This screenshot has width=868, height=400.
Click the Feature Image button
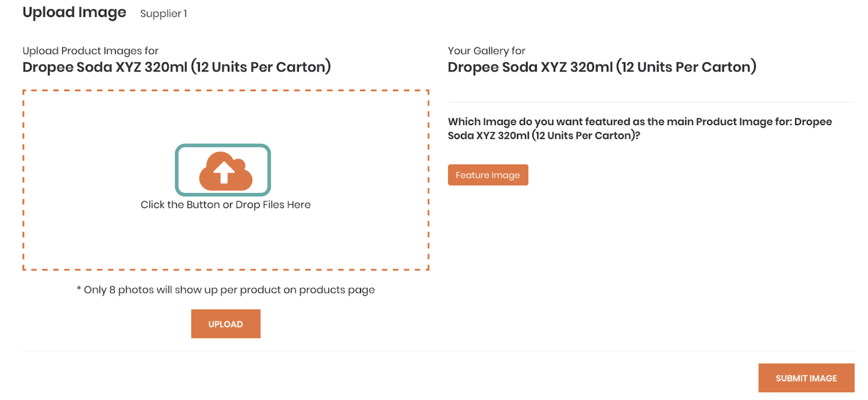(x=488, y=175)
